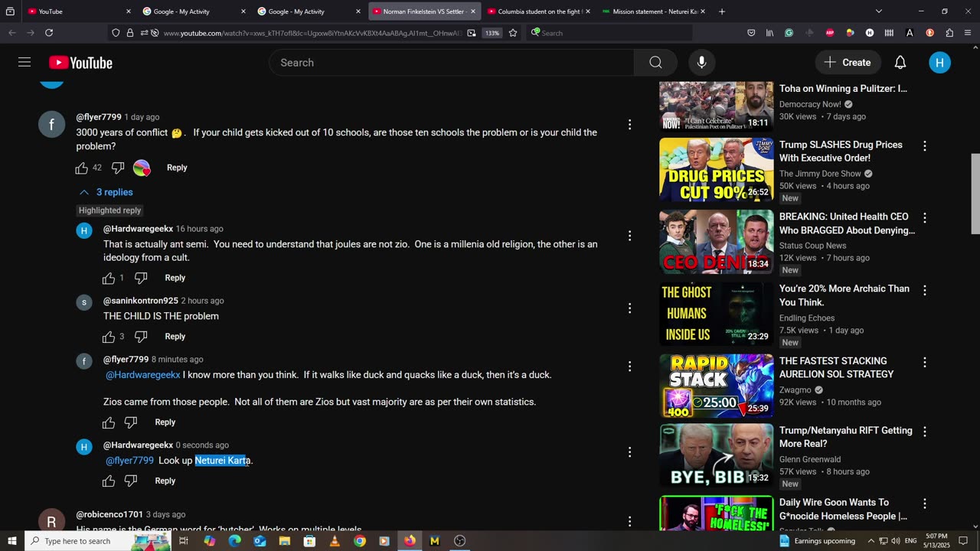Open the browser list-all-tabs dropdown
The height and width of the screenshot is (551, 980).
(x=879, y=11)
